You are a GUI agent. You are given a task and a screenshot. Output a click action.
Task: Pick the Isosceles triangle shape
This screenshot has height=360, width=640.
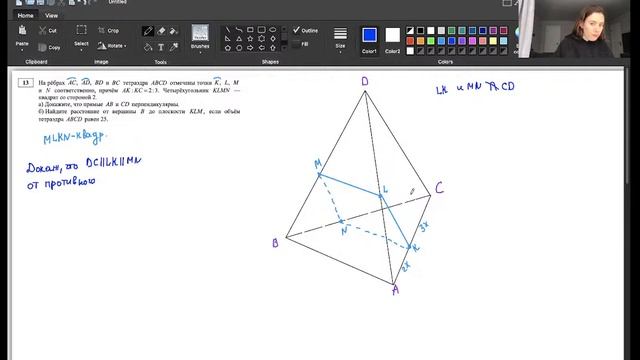tap(239, 39)
